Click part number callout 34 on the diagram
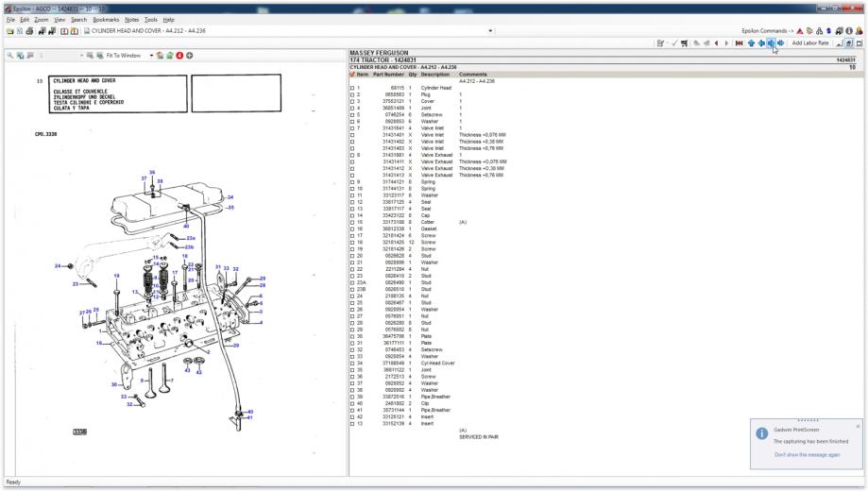The height and width of the screenshot is (491, 868). tap(230, 197)
